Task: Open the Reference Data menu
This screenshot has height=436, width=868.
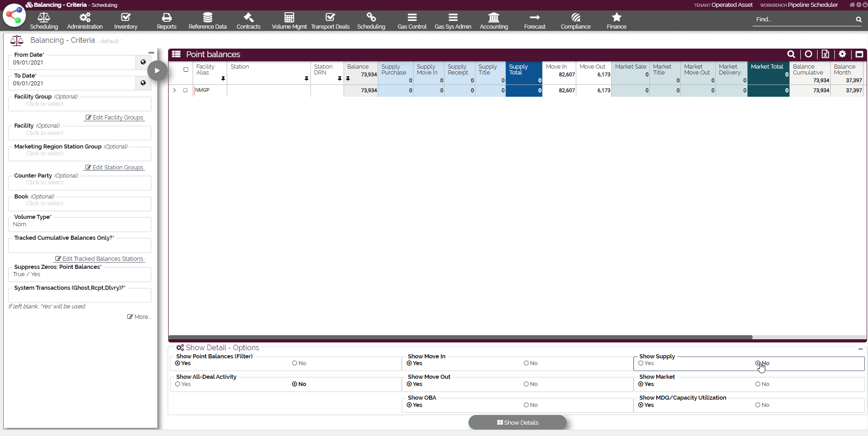Action: [x=207, y=21]
